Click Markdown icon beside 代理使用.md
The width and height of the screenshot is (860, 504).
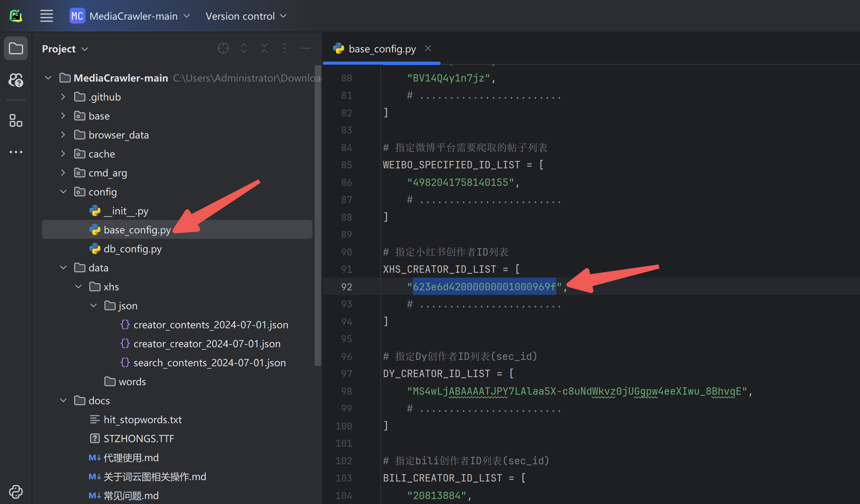coord(95,458)
